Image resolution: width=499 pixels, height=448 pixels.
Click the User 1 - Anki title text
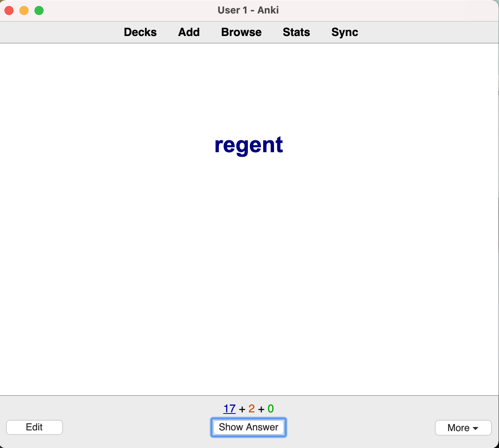tap(248, 10)
